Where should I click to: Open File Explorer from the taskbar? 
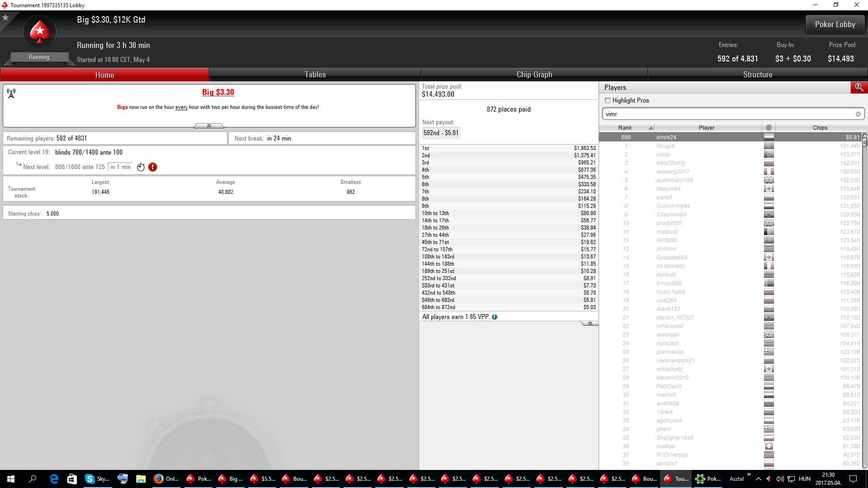(141, 479)
